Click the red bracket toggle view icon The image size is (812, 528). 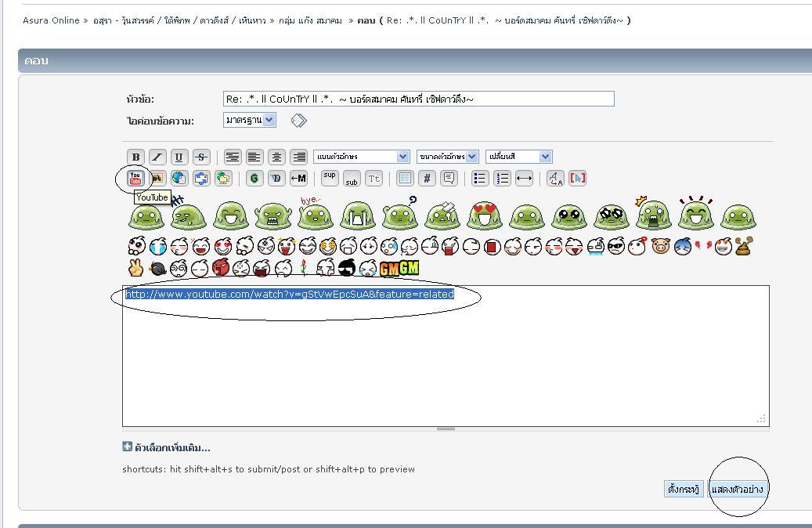pyautogui.click(x=577, y=179)
